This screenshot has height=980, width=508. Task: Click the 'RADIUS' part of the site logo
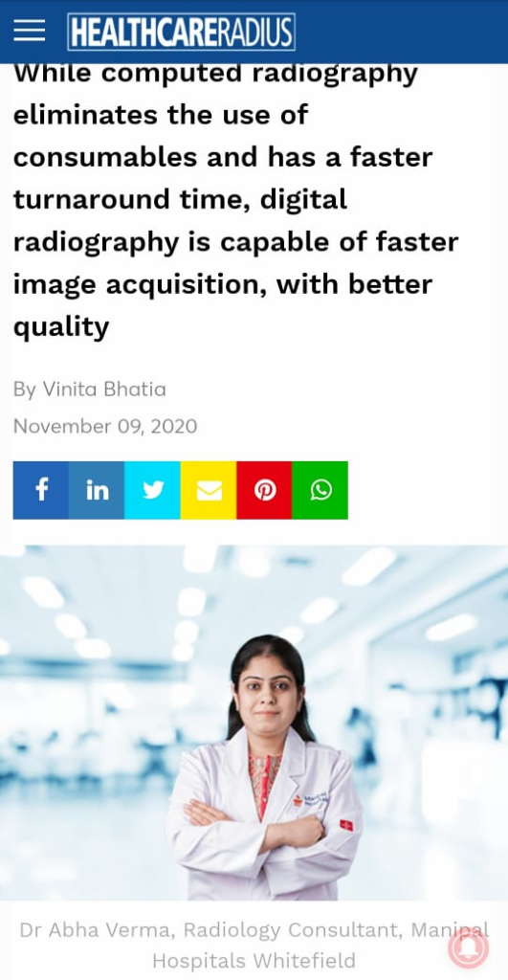pyautogui.click(x=256, y=32)
